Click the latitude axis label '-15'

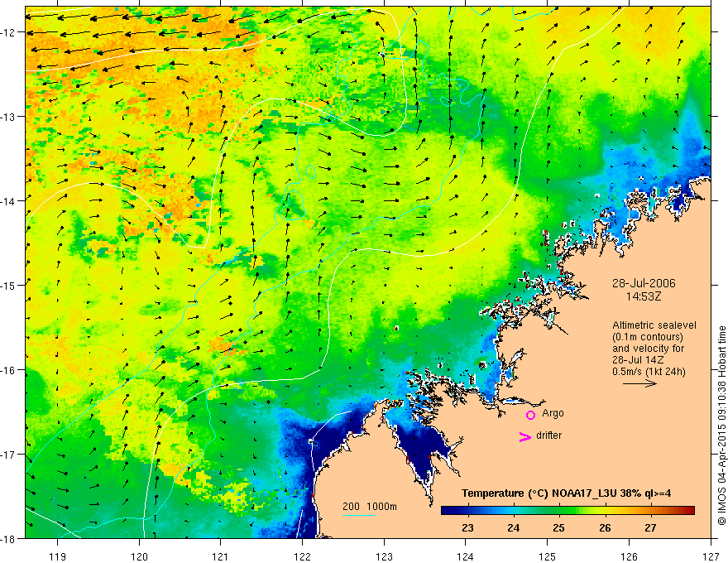[x=8, y=285]
